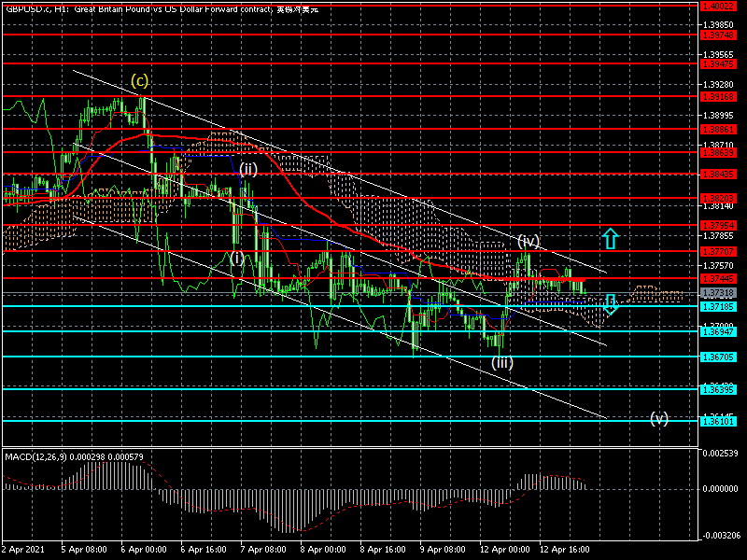Click the 1.38639 red price label
The width and height of the screenshot is (747, 560).
coord(718,153)
